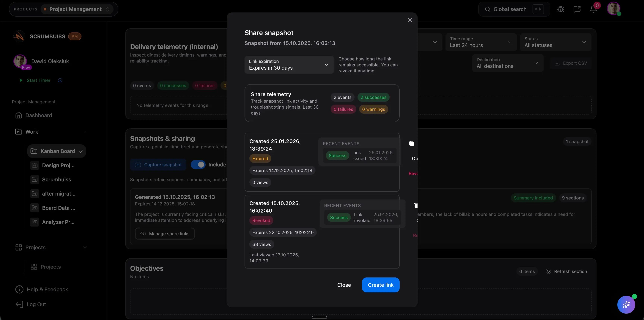Click the bug report icon in top bar
This screenshot has width=644, height=320.
[561, 9]
